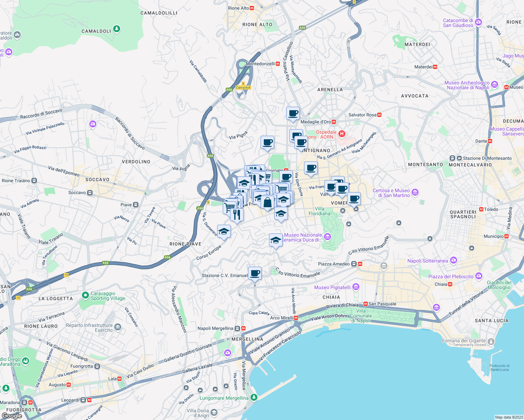
Task: Click the SOCCAVO district label
Action: point(97,180)
